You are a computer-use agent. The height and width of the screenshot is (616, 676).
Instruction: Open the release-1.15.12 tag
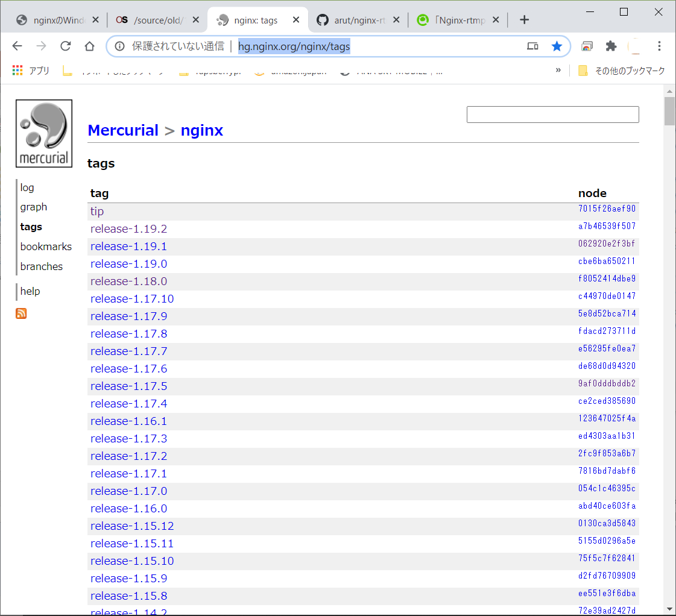point(132,526)
